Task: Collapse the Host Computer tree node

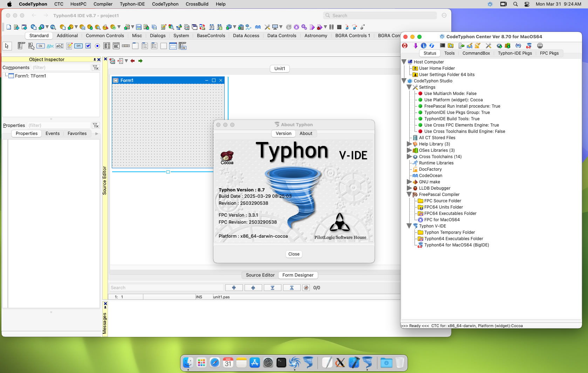Action: pyautogui.click(x=404, y=62)
